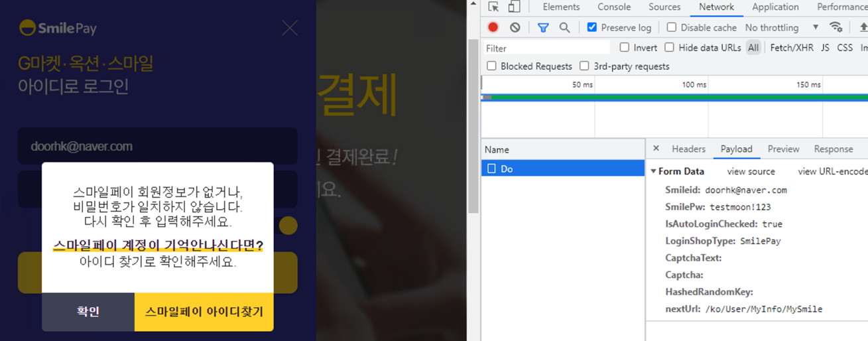This screenshot has height=341, width=868.
Task: Click the LoginShopType SmilePay value
Action: (x=760, y=241)
